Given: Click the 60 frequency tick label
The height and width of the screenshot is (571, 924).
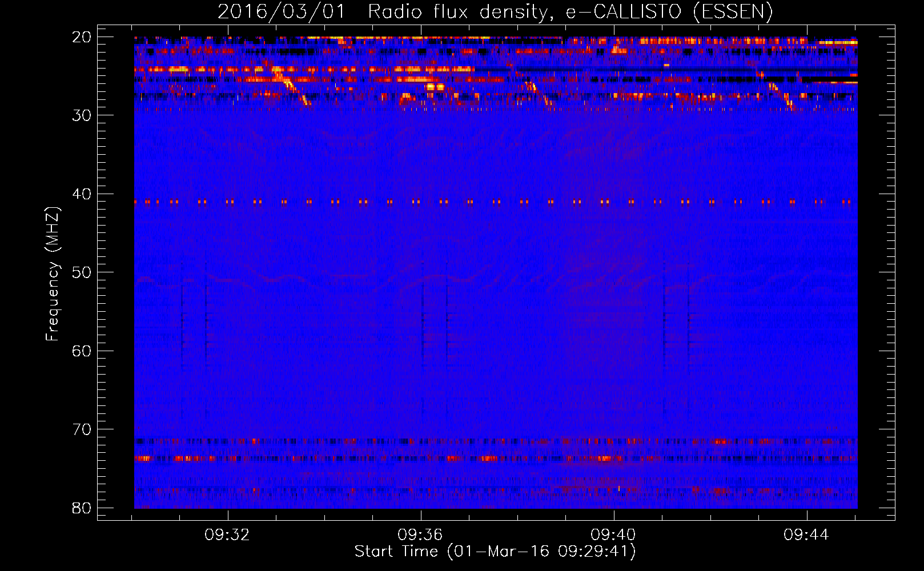Looking at the screenshot, I should point(82,351).
